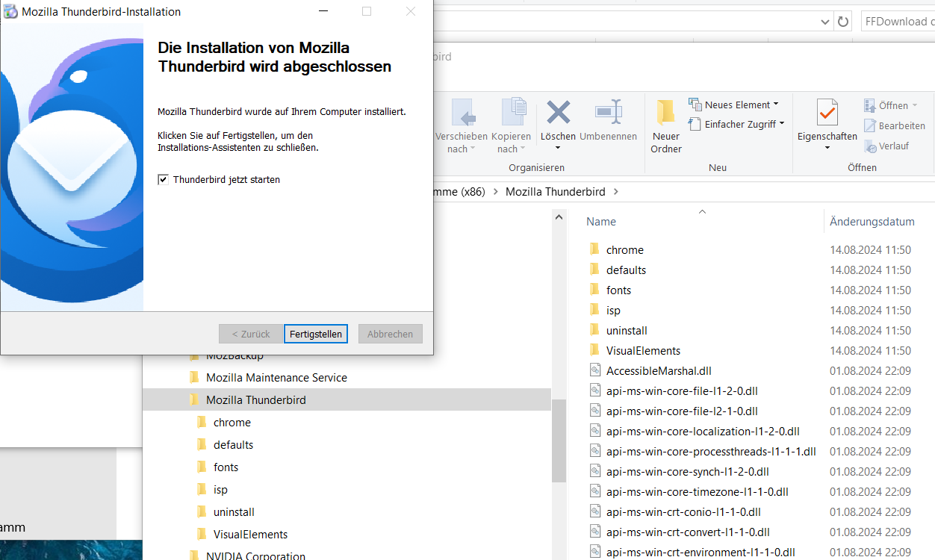The image size is (935, 560).
Task: Select NVIDIA Corporation in folder tree
Action: (255, 556)
